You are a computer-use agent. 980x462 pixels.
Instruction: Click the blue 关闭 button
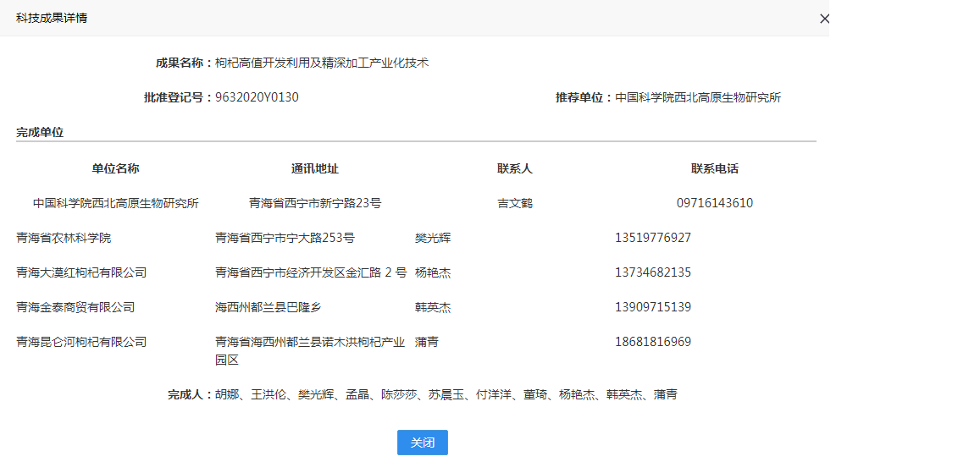click(x=422, y=443)
